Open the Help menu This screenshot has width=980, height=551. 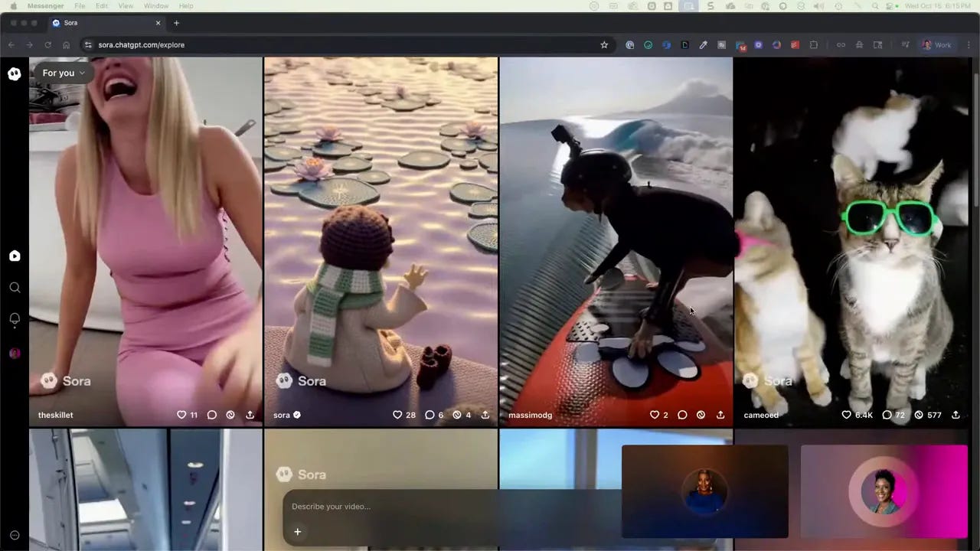tap(186, 6)
